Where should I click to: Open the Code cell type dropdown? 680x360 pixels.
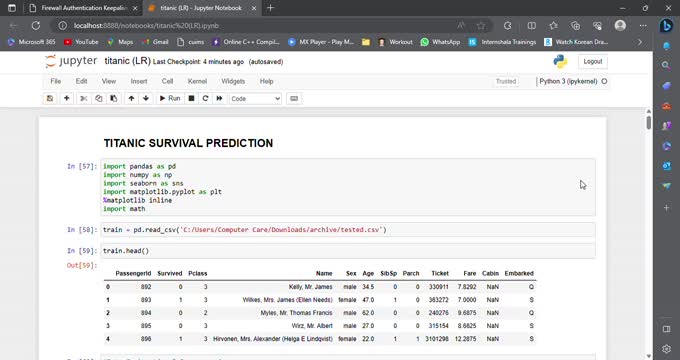coord(255,99)
